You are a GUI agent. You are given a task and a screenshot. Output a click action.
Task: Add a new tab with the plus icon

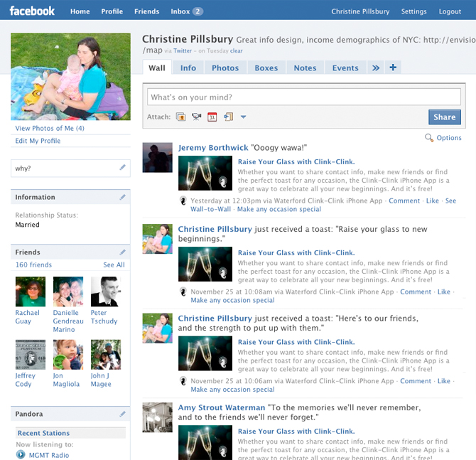point(393,67)
